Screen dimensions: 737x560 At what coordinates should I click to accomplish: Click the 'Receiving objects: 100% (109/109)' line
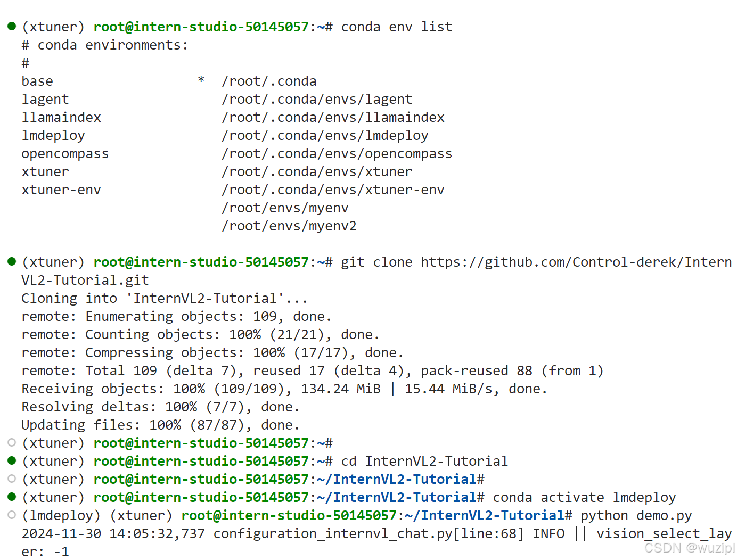point(284,389)
